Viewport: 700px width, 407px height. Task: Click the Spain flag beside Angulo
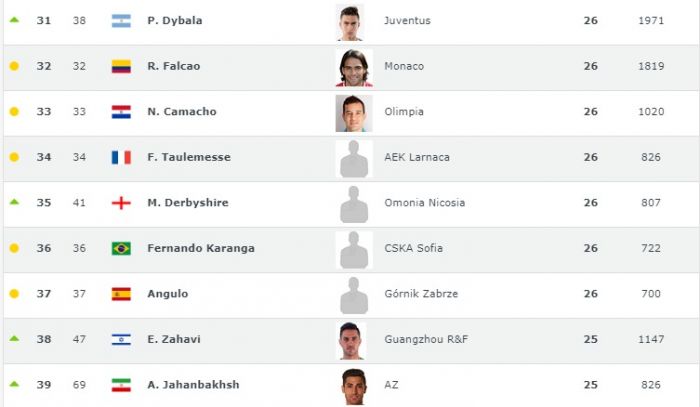(x=121, y=294)
